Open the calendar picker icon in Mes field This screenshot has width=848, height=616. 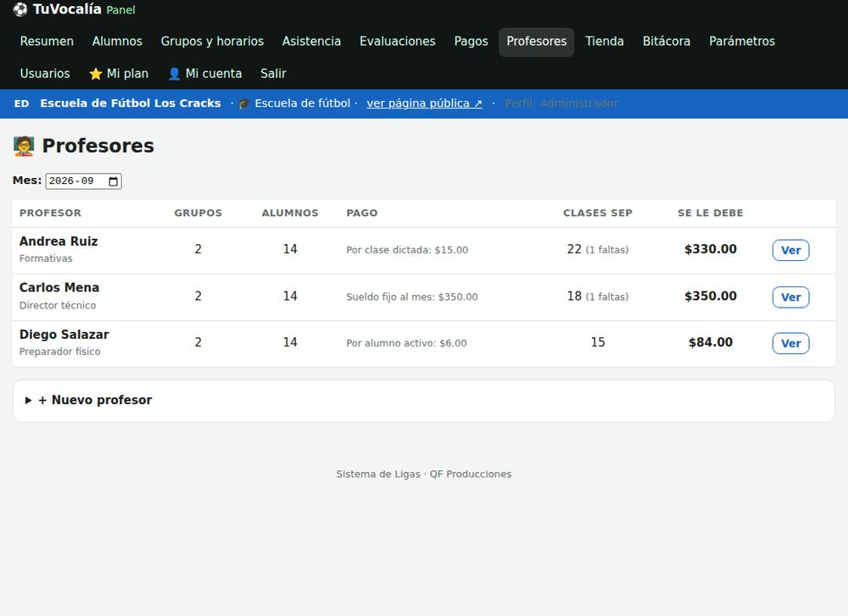pyautogui.click(x=113, y=181)
